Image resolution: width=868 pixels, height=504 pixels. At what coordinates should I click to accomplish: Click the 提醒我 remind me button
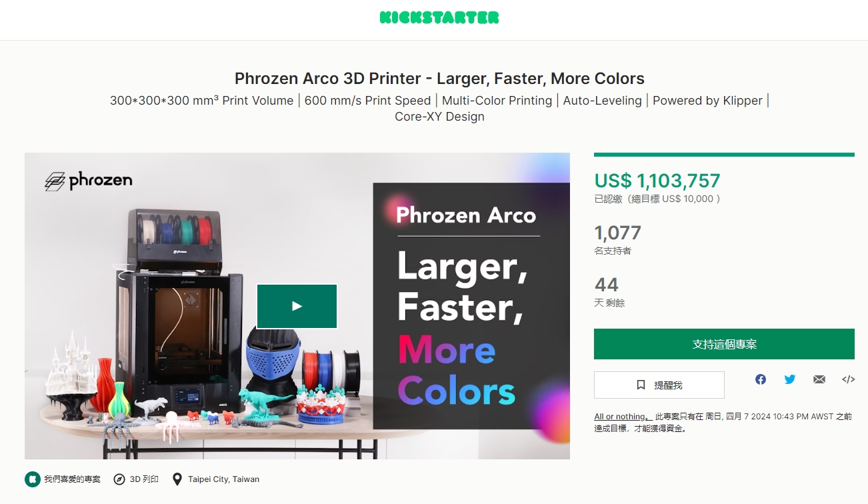point(659,385)
